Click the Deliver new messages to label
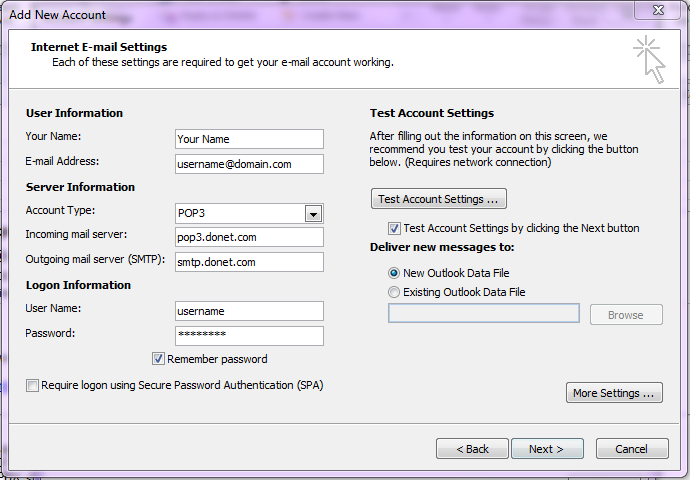 click(x=442, y=247)
